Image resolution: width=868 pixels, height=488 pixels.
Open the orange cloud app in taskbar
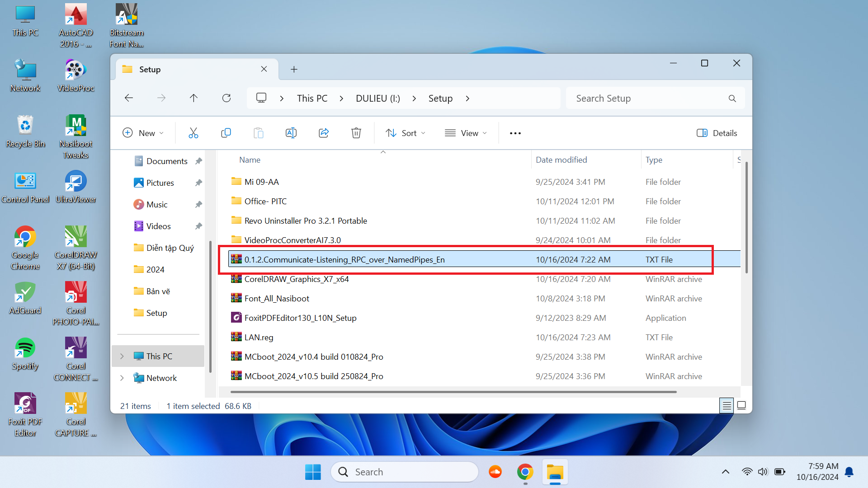point(495,472)
